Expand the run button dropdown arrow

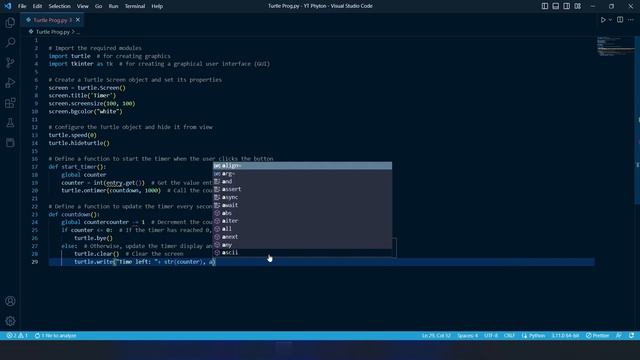[610, 20]
